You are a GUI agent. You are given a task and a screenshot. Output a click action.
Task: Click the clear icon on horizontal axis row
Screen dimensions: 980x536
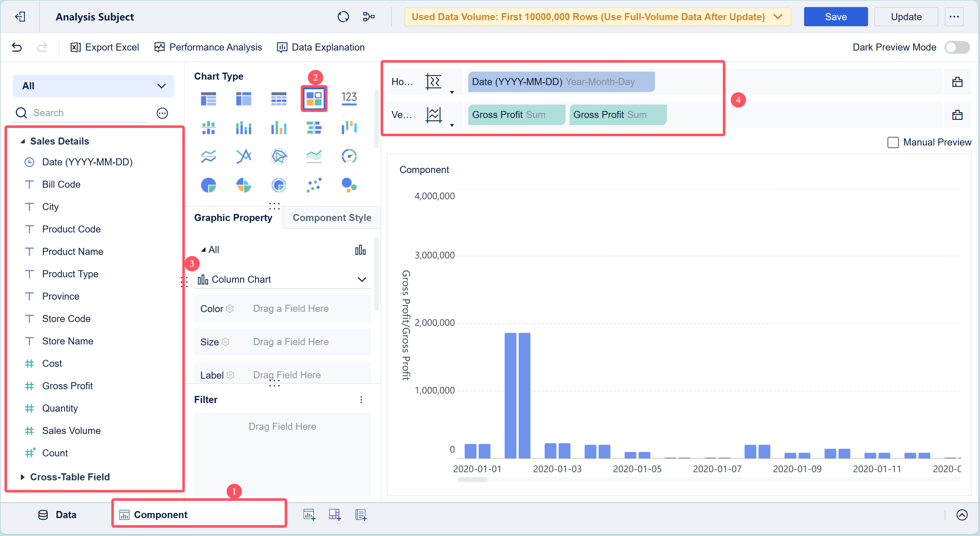(x=957, y=82)
